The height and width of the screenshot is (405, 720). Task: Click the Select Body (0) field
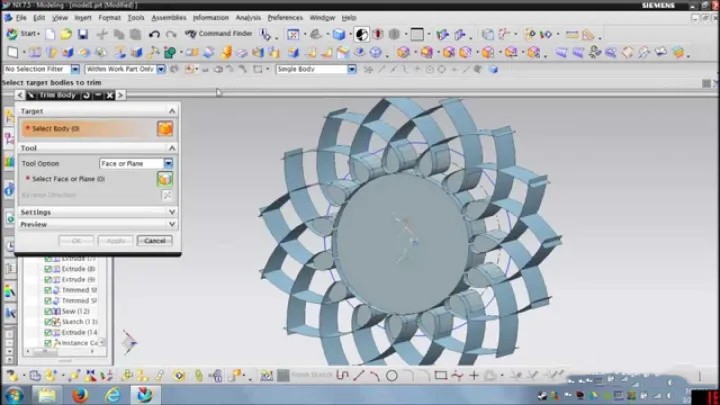coord(87,129)
